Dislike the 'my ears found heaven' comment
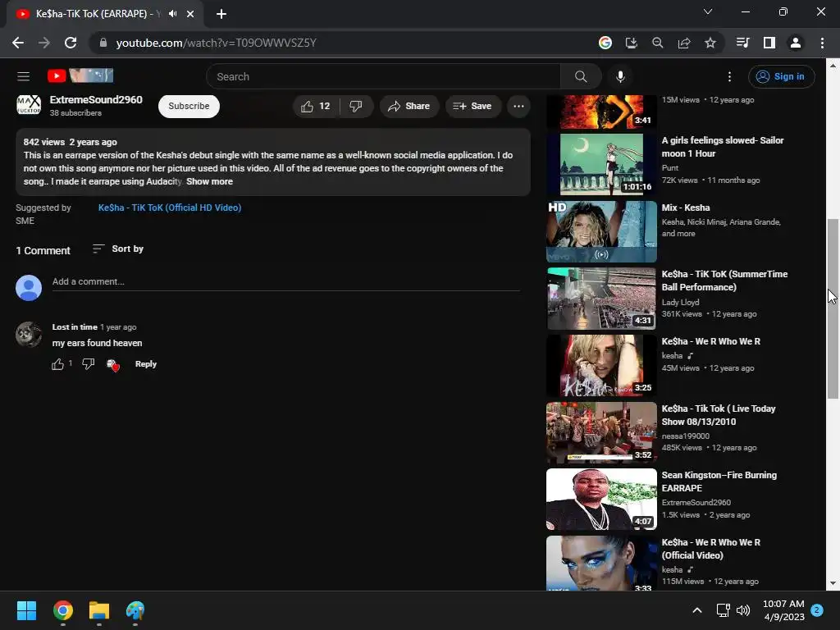The image size is (840, 630). coord(89,364)
